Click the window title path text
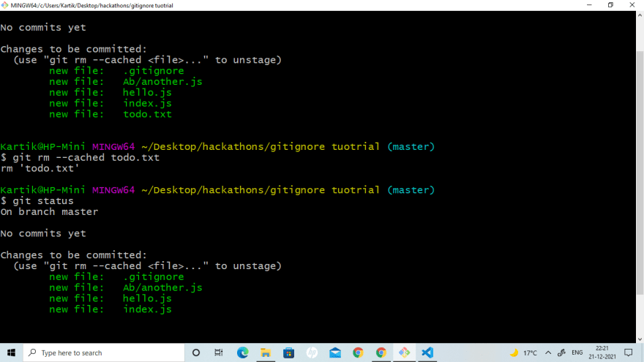This screenshot has height=362, width=644. [92, 5]
